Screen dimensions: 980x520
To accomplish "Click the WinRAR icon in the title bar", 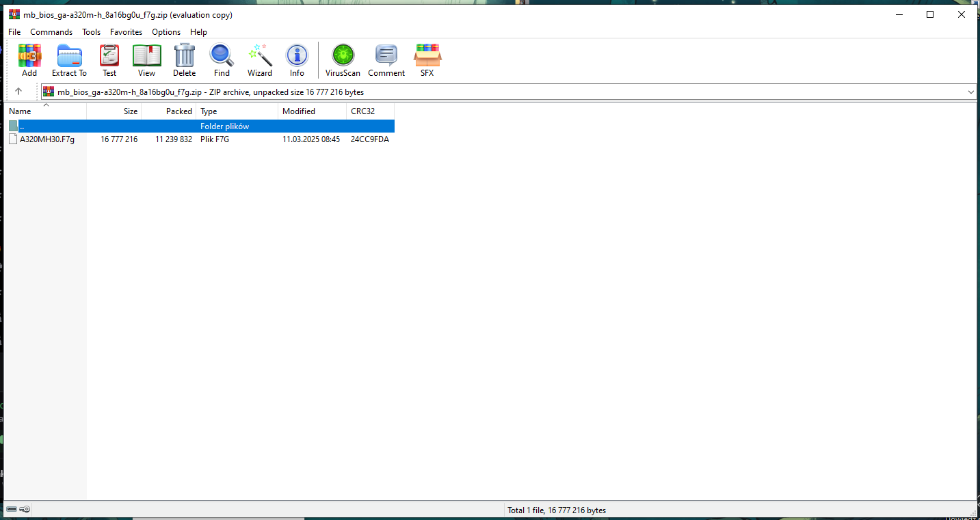I will (x=14, y=14).
